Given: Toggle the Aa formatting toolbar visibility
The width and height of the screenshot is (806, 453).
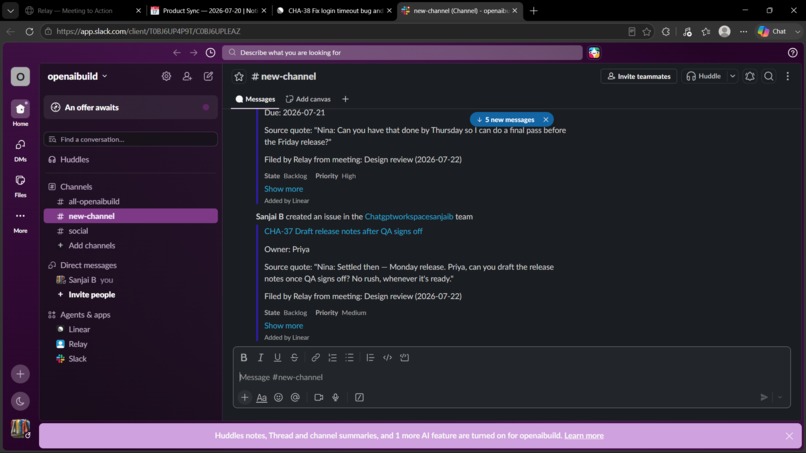Looking at the screenshot, I should 262,397.
